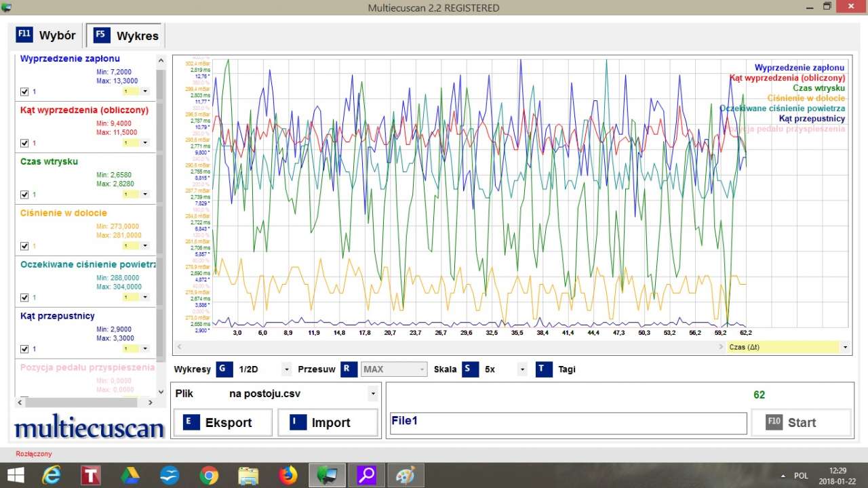This screenshot has width=868, height=488.
Task: Open Internet Explorer from the taskbar
Action: (x=51, y=475)
